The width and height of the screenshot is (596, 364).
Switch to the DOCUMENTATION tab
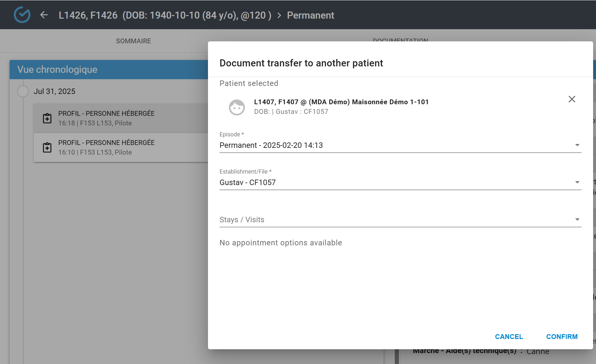pos(400,40)
